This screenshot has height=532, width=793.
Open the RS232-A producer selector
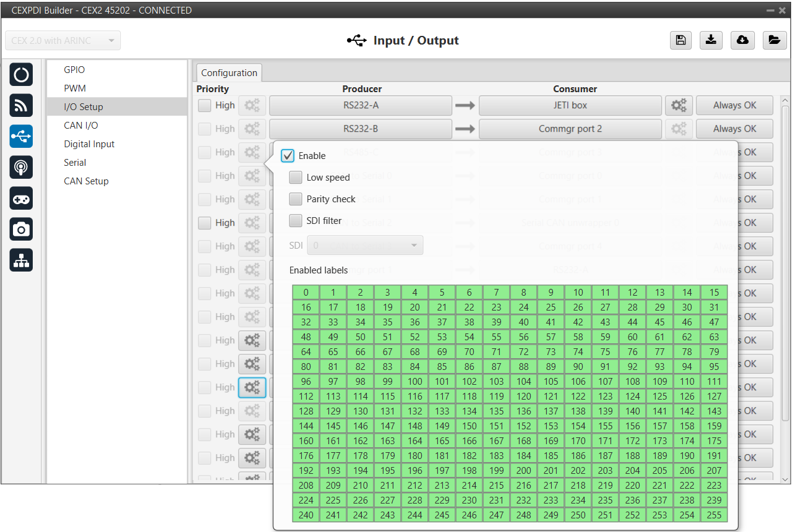tap(361, 106)
